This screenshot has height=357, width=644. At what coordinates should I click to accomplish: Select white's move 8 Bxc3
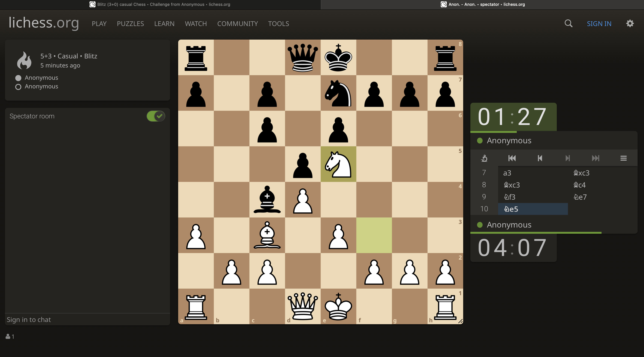click(x=533, y=185)
